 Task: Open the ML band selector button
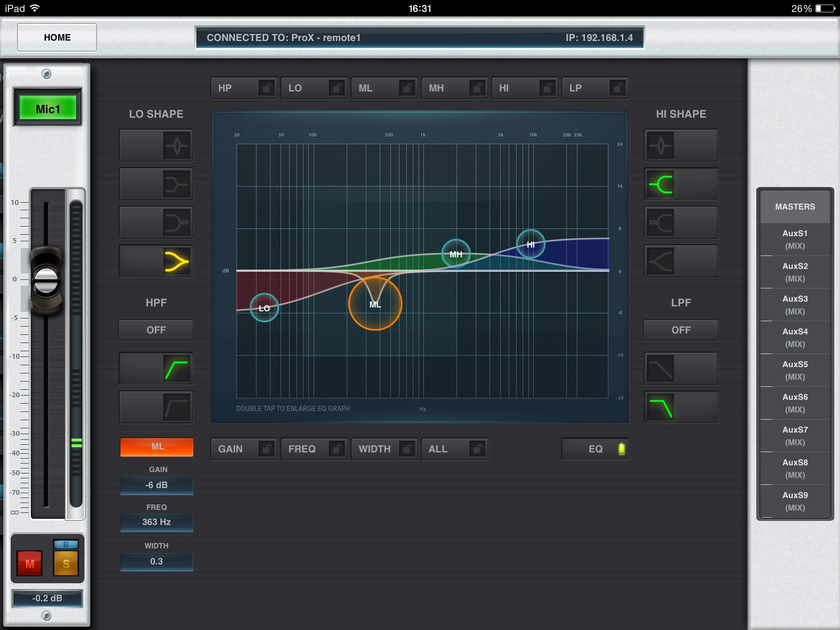[x=156, y=447]
